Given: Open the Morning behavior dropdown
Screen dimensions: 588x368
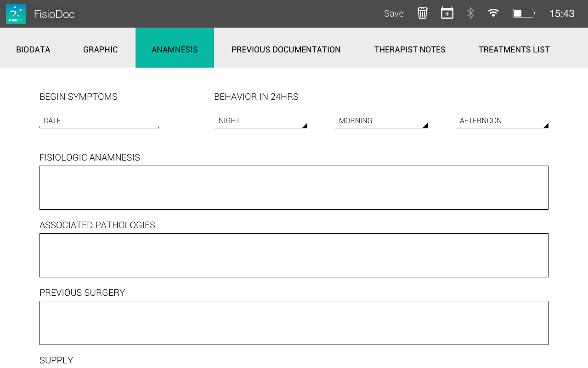Looking at the screenshot, I should pos(381,121).
